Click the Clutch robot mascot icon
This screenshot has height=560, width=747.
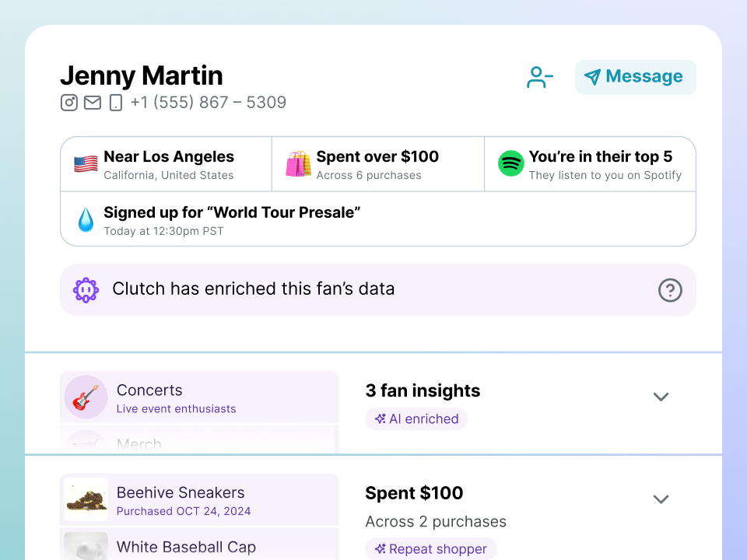tap(86, 290)
